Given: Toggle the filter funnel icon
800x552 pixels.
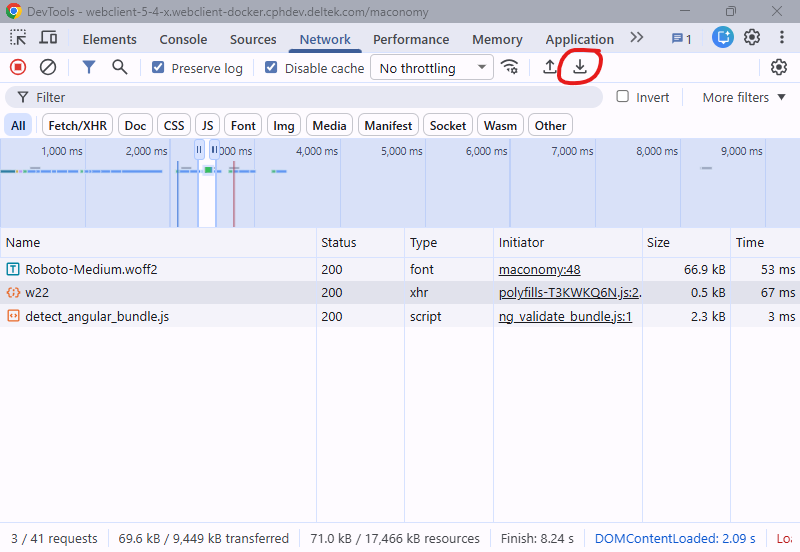Looking at the screenshot, I should click(x=89, y=67).
